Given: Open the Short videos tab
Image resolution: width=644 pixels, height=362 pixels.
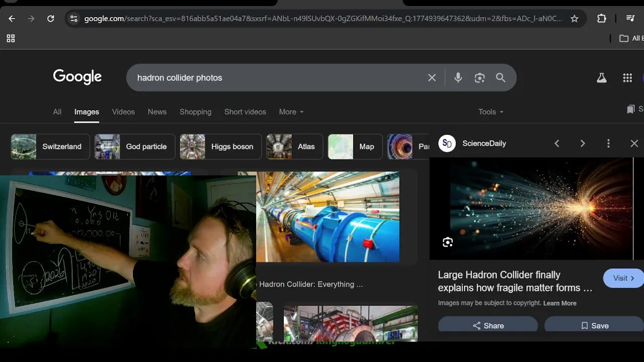Looking at the screenshot, I should [x=245, y=112].
